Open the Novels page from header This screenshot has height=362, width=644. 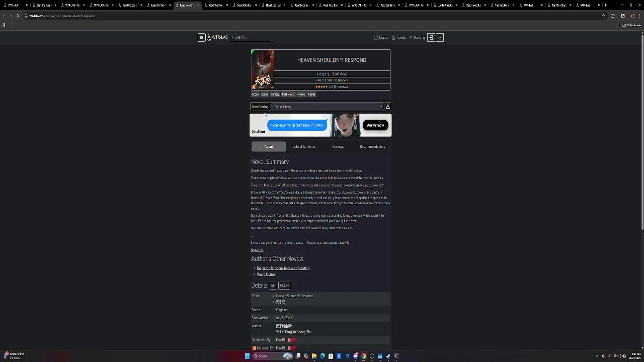coord(399,37)
